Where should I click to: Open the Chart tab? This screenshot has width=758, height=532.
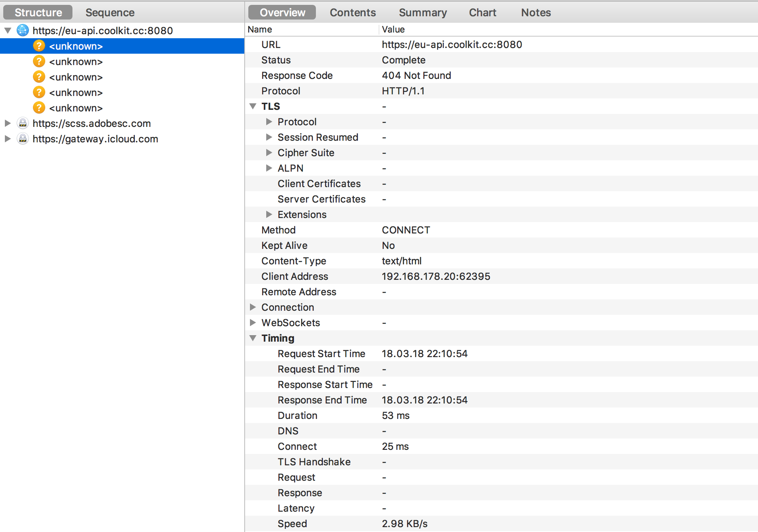tap(482, 13)
